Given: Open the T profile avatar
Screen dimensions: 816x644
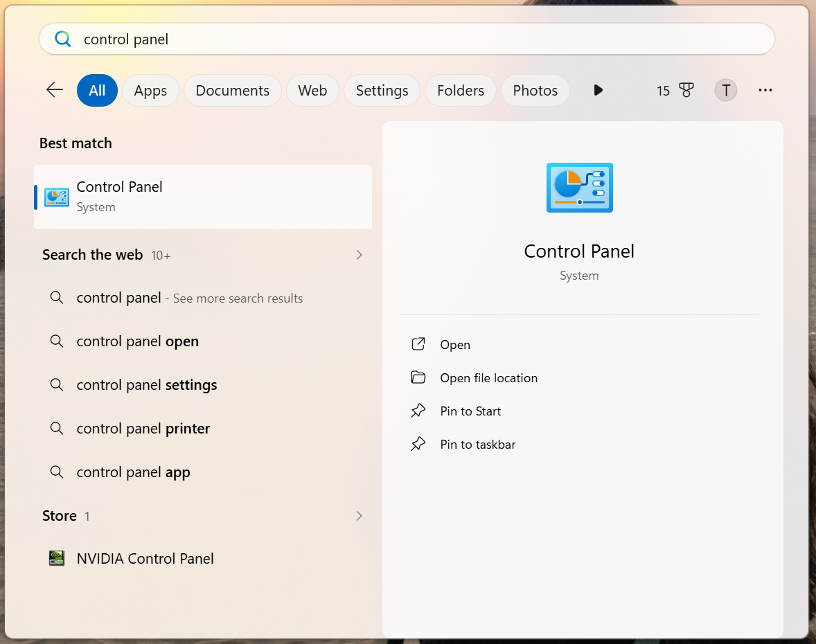Looking at the screenshot, I should 725,91.
